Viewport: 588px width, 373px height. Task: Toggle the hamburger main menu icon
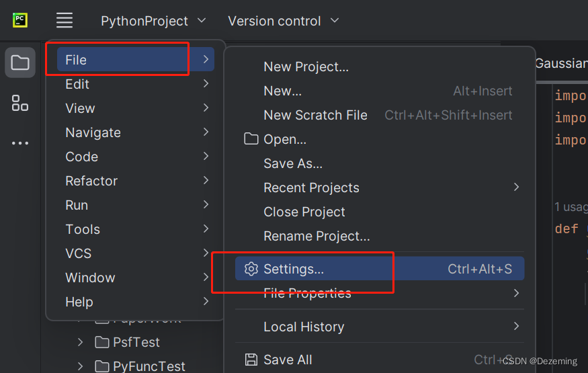click(x=65, y=20)
